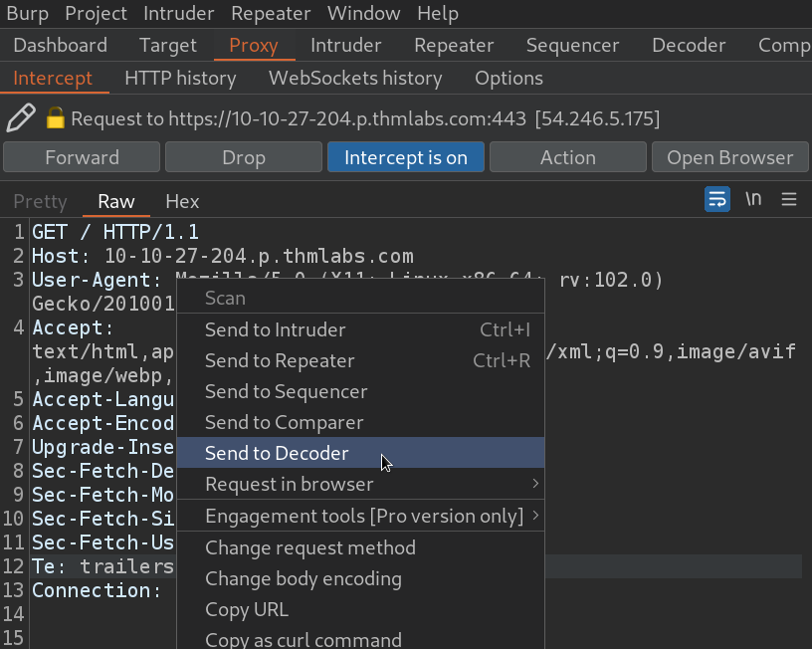
Task: Choose Send to Comparer in context menu
Action: click(361, 423)
